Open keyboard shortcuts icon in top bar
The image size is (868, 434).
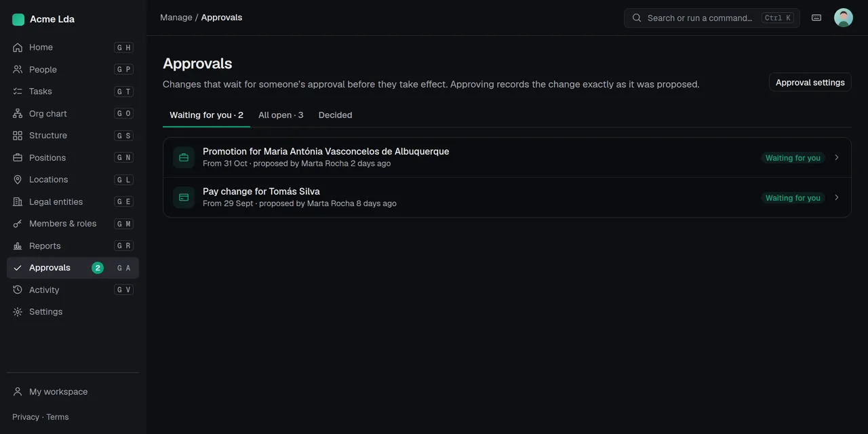point(816,18)
